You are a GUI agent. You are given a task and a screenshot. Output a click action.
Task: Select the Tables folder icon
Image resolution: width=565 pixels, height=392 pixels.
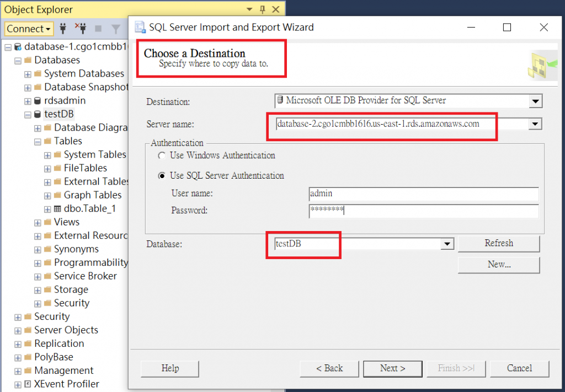(47, 141)
